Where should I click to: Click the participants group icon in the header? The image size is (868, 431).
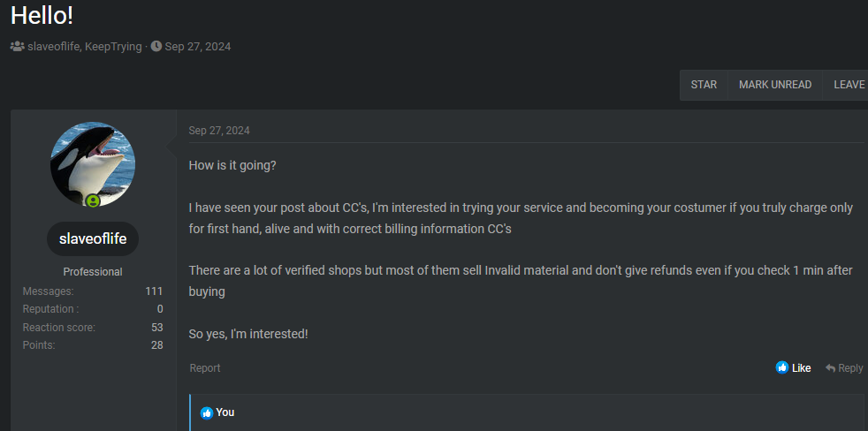(x=17, y=46)
